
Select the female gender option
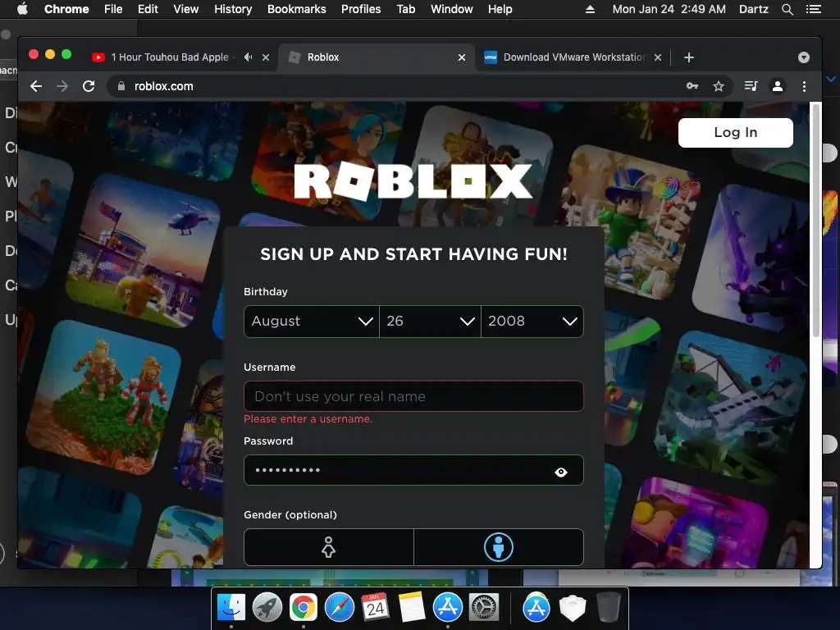point(328,547)
